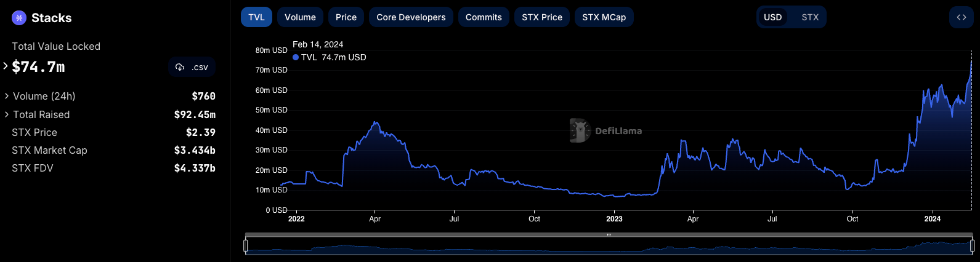Viewport: 980px width, 262px height.
Task: Click the TVL 74.7m USD tooltip legend
Action: (330, 57)
